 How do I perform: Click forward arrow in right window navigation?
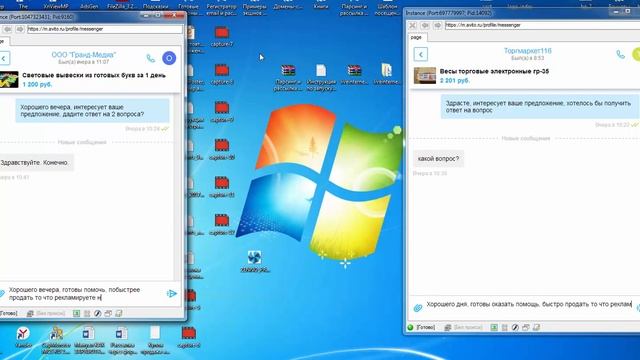[437, 25]
